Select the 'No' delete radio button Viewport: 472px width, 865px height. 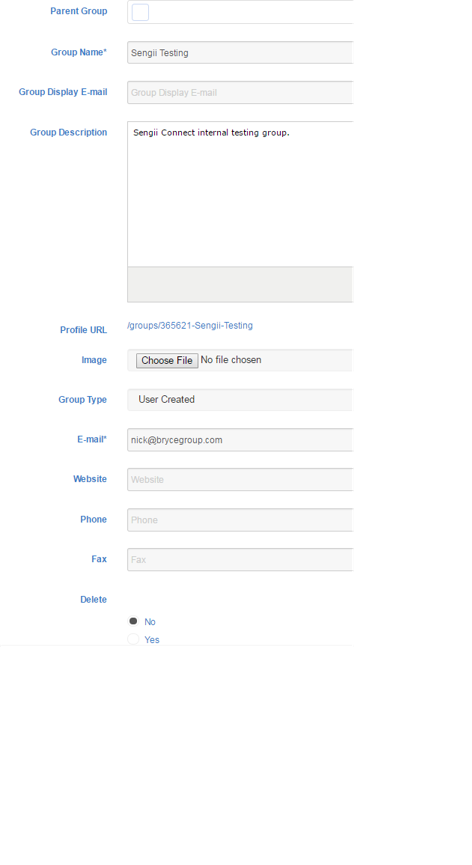tap(133, 621)
